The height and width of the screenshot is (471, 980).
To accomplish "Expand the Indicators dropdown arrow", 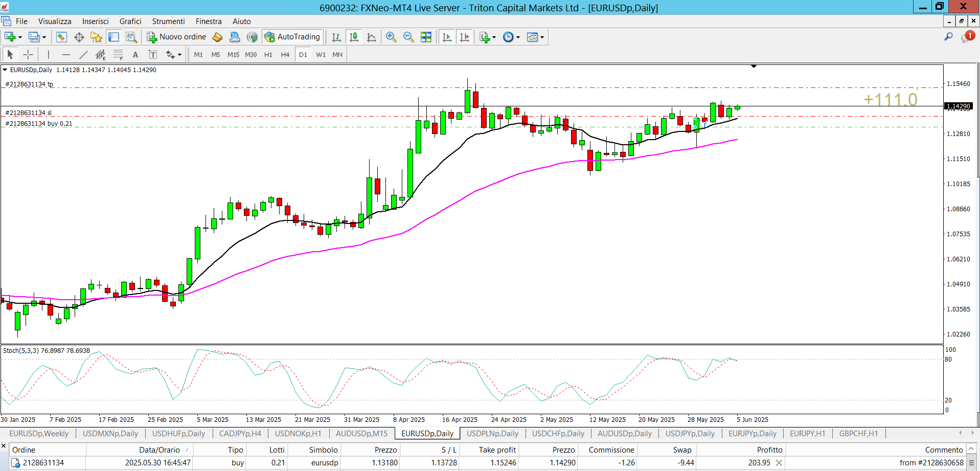I will [494, 37].
